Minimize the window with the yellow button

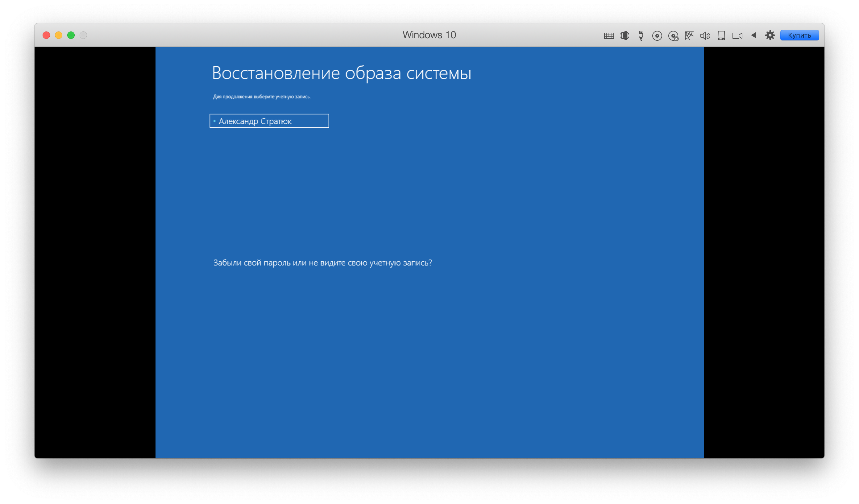59,35
